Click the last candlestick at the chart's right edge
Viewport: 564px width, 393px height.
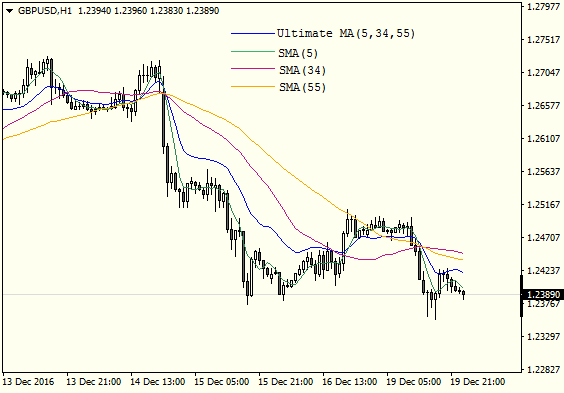pos(464,294)
